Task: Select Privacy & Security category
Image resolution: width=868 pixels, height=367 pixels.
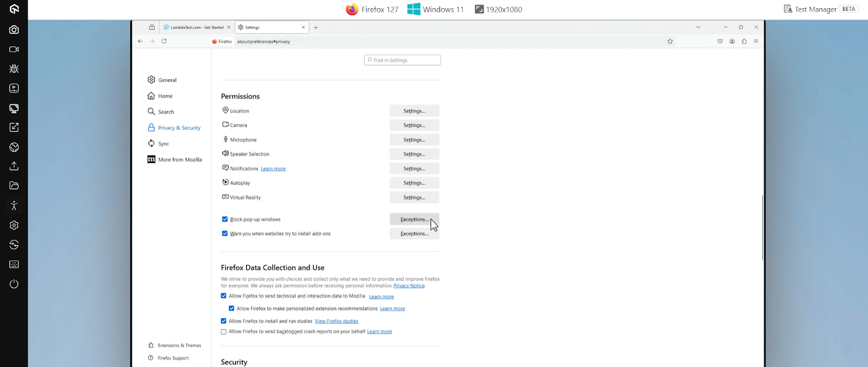Action: 174,128
